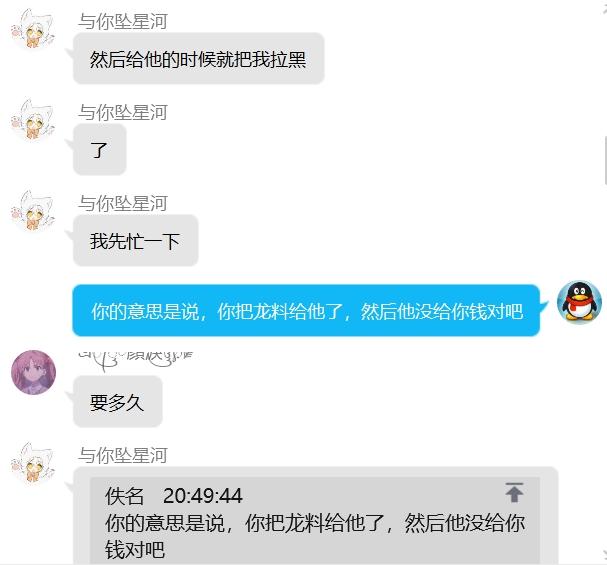Click cat avatar beside 我先忙一下 message
This screenshot has height=565, width=607.
click(x=33, y=212)
